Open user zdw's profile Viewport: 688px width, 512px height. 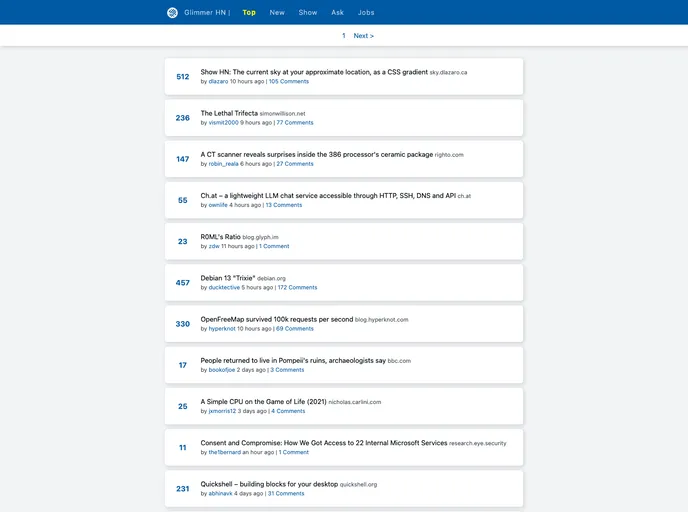click(x=214, y=247)
